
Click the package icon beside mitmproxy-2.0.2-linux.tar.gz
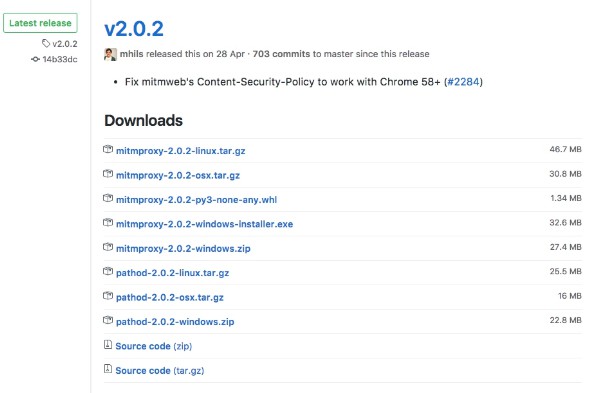[x=108, y=149]
